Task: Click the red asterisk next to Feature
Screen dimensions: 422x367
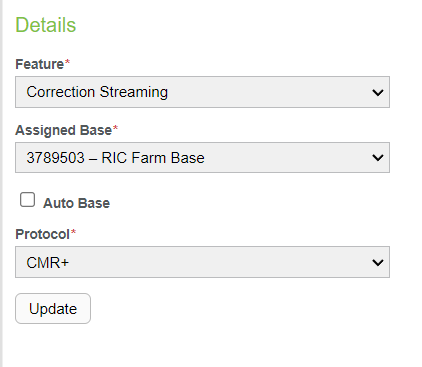Action: 67,62
